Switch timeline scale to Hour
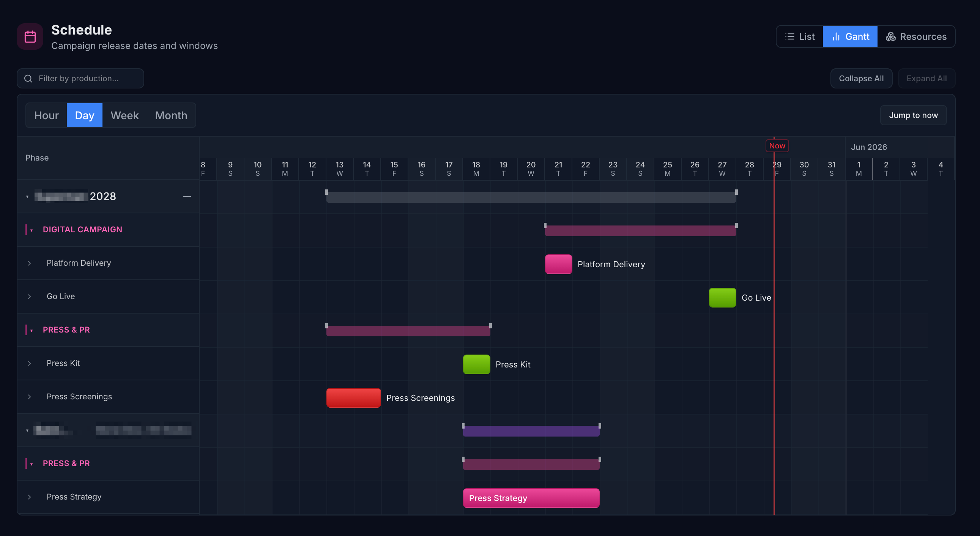The height and width of the screenshot is (536, 980). (x=46, y=115)
